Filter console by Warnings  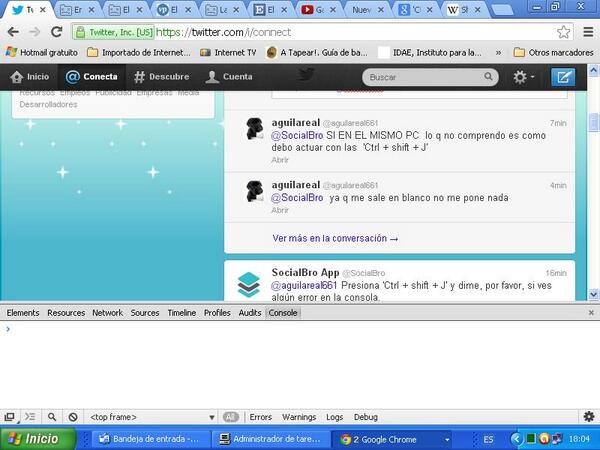pos(299,417)
